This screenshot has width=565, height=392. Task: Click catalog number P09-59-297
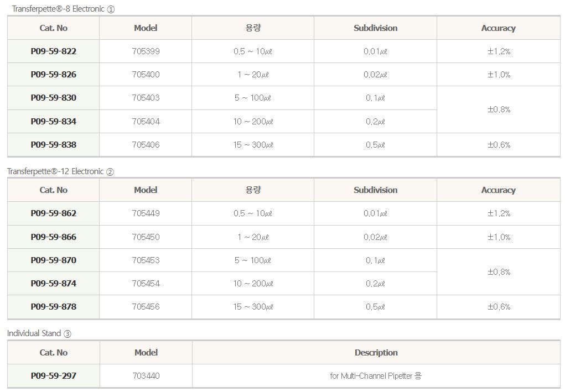54,376
